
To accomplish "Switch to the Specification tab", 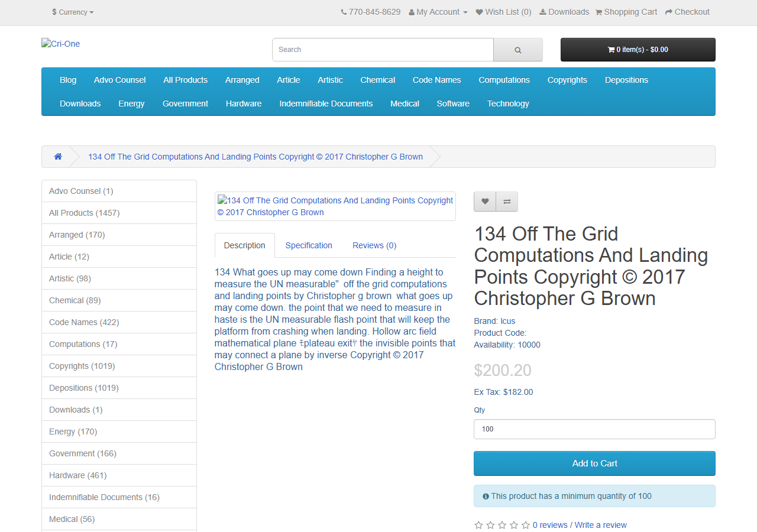I will pos(309,245).
